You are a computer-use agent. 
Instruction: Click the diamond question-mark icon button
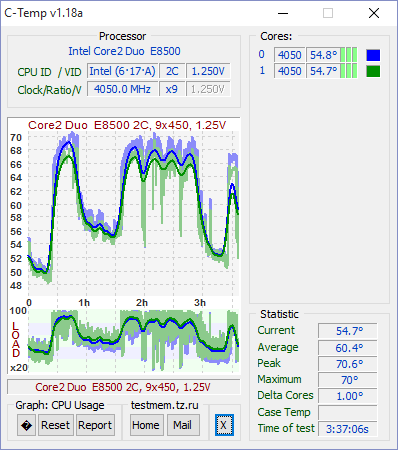(26, 425)
